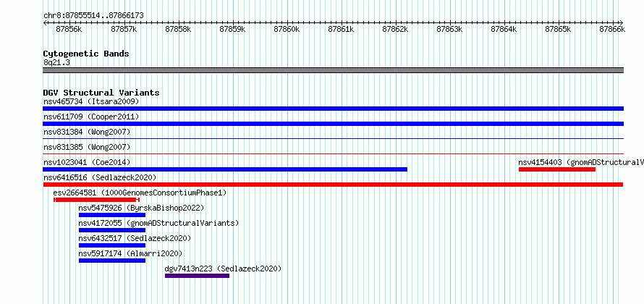Viewport: 644px width, 304px height.
Task: Select the nsv6416516 (Sedlazeck2020) red bar
Action: point(333,185)
